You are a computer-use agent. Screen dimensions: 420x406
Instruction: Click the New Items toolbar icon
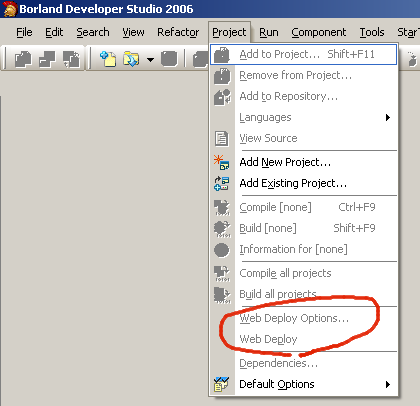click(108, 59)
